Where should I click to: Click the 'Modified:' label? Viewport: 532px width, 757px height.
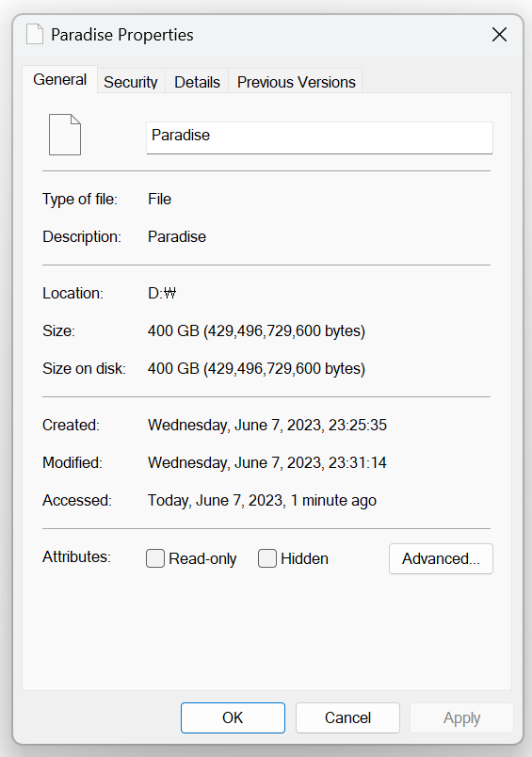73,462
